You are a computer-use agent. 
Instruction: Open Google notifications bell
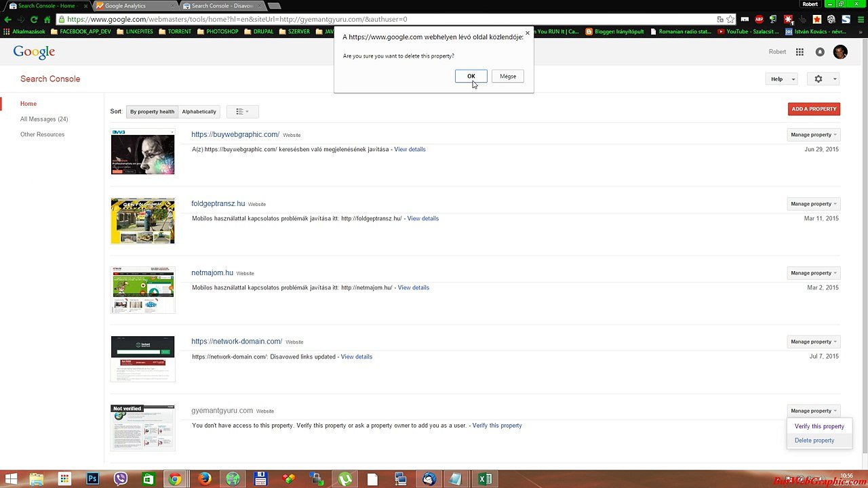820,52
